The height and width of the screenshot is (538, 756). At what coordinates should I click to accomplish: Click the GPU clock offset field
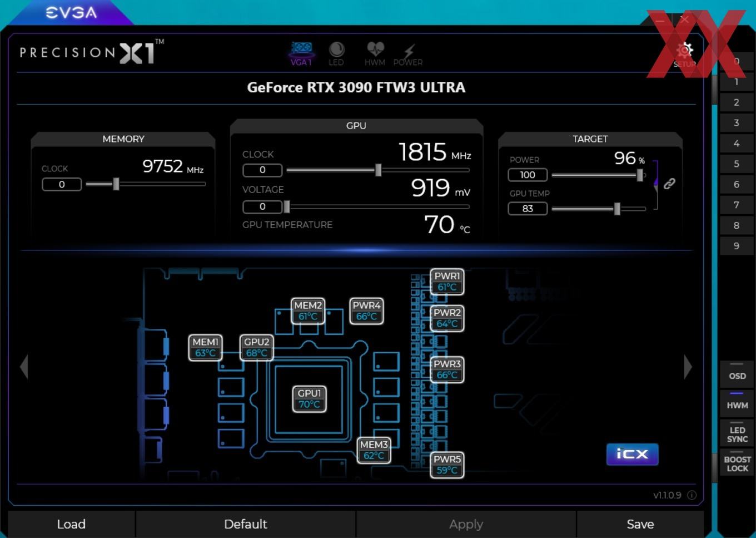(262, 170)
